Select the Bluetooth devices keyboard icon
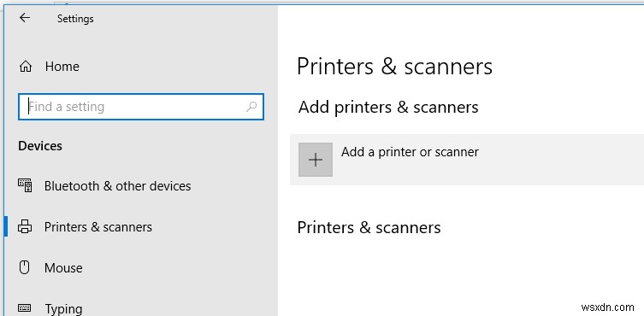644x316 pixels. click(25, 185)
